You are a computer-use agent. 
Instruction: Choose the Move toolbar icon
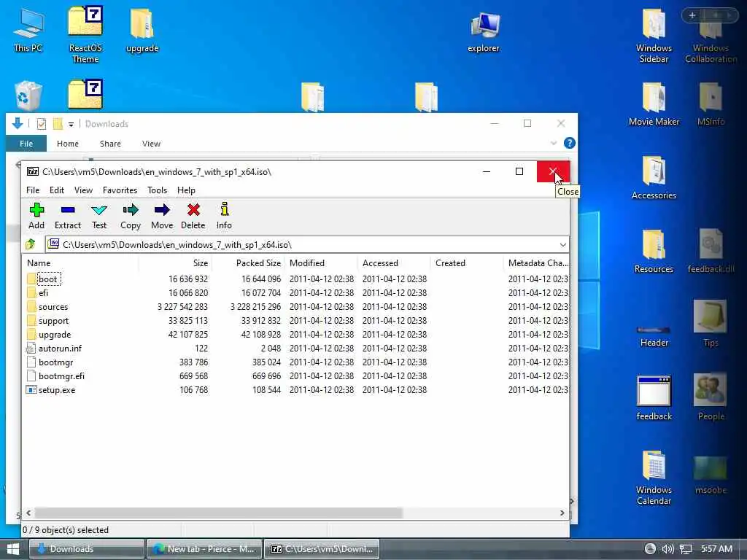(x=162, y=216)
